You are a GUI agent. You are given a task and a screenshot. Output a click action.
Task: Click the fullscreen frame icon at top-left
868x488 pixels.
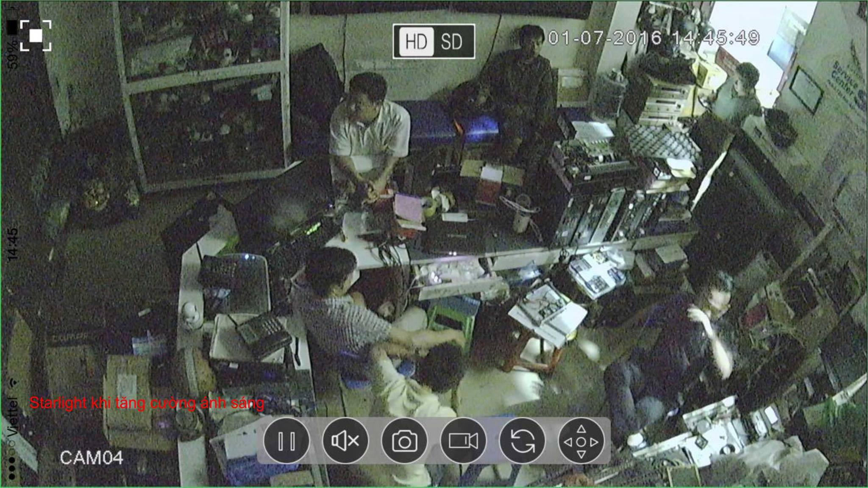[36, 36]
